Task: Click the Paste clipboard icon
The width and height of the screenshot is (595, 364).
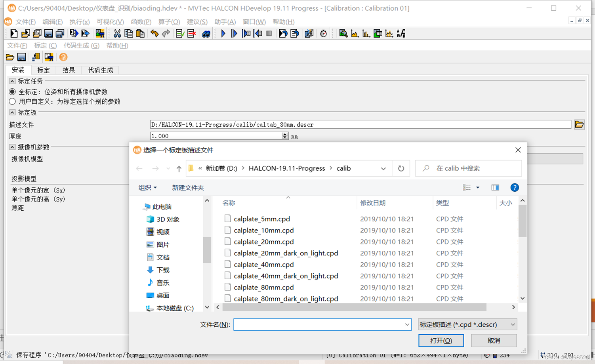Action: click(140, 34)
